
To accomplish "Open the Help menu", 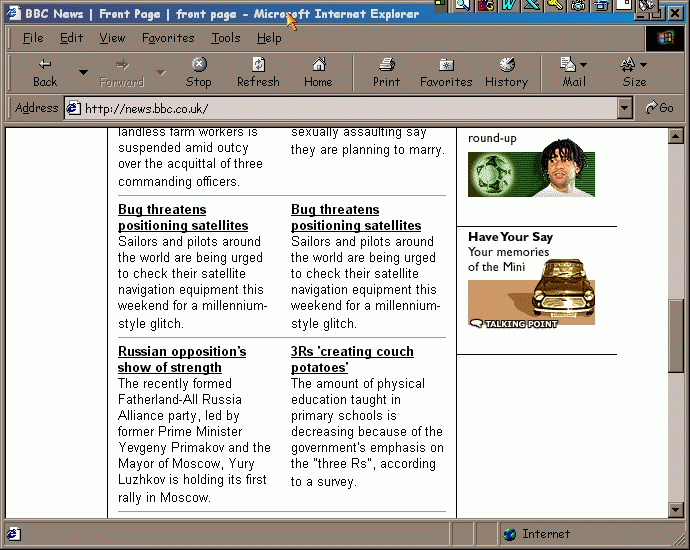I will click(x=269, y=38).
